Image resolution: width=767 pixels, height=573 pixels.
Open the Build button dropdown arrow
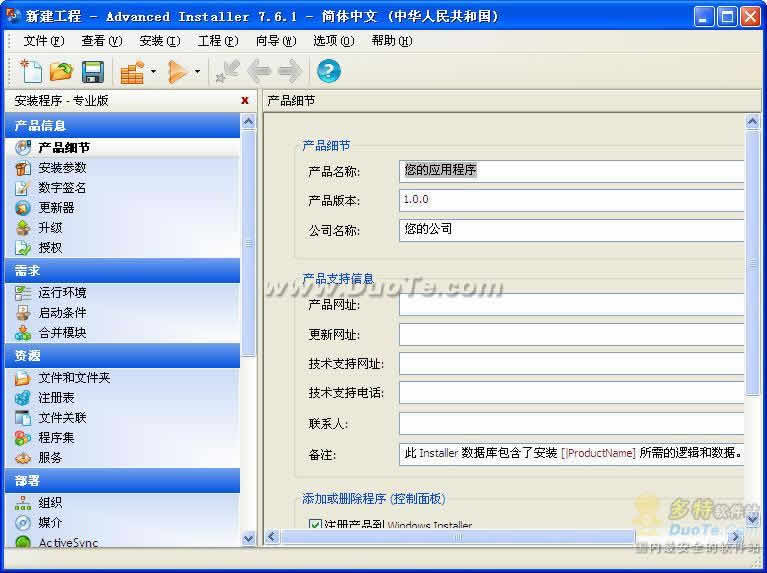pyautogui.click(x=153, y=72)
